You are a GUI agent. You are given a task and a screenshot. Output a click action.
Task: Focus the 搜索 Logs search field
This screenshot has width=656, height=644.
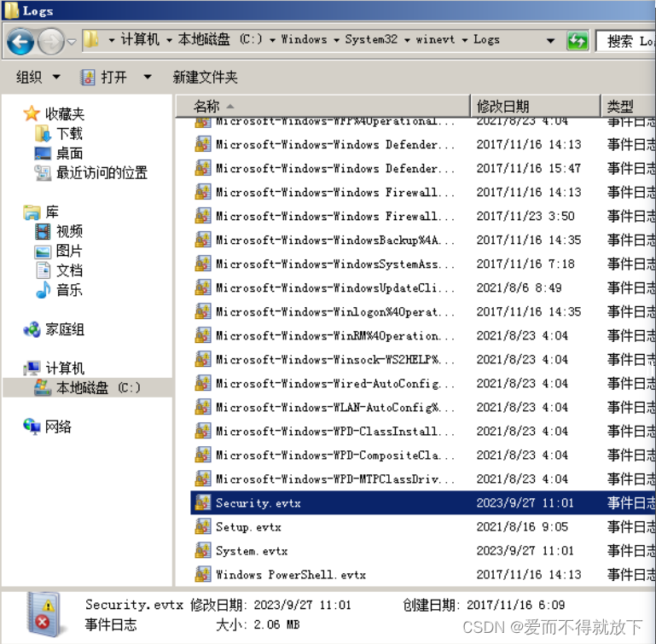(626, 41)
